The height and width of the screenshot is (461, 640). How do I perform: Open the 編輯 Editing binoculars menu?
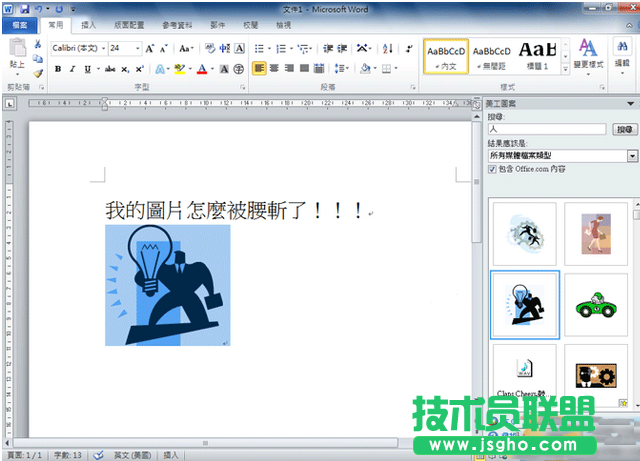[622, 56]
